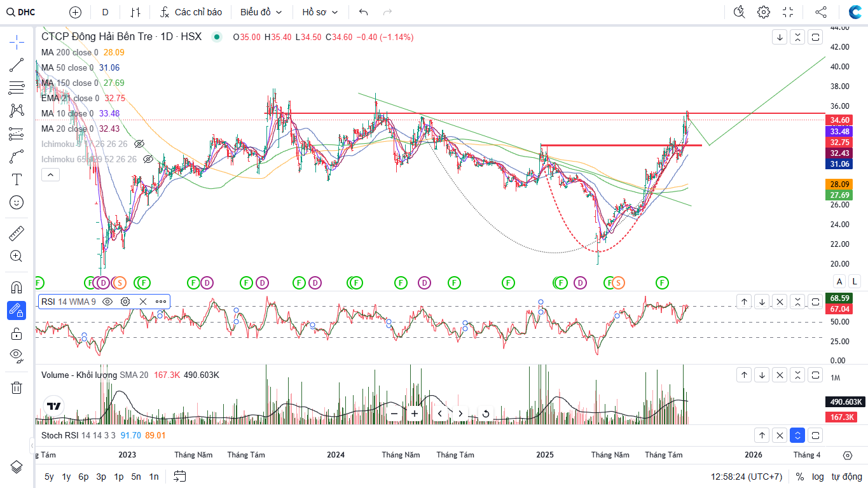868x488 pixels.
Task: Toggle logarithmic scale with log button
Action: click(818, 477)
